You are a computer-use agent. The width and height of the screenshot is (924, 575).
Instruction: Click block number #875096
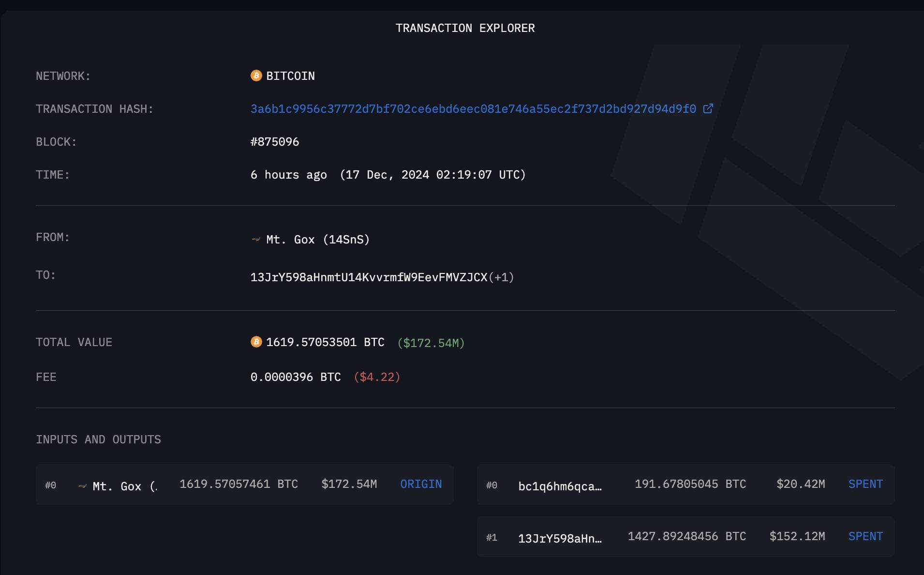(x=275, y=142)
